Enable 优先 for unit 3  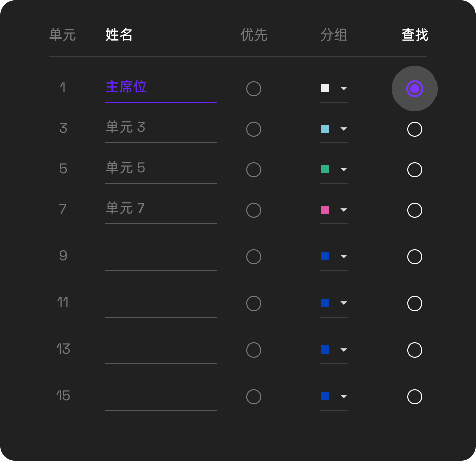[254, 129]
